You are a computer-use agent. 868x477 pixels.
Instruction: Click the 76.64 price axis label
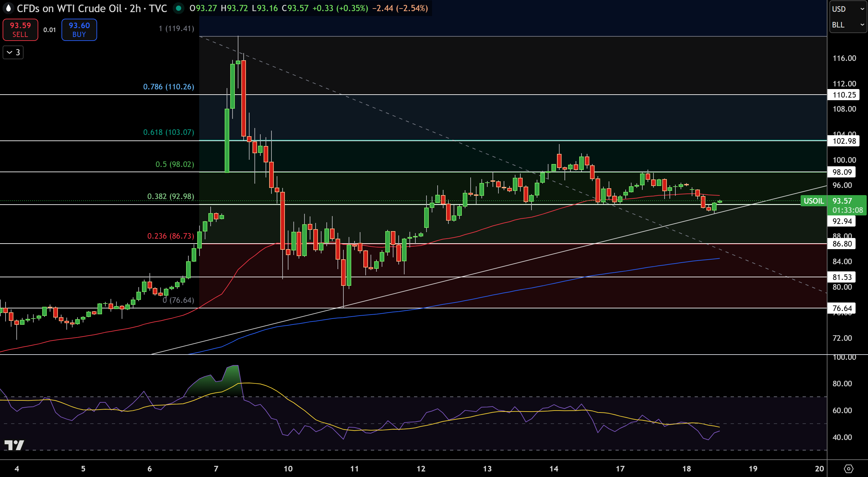tap(842, 308)
